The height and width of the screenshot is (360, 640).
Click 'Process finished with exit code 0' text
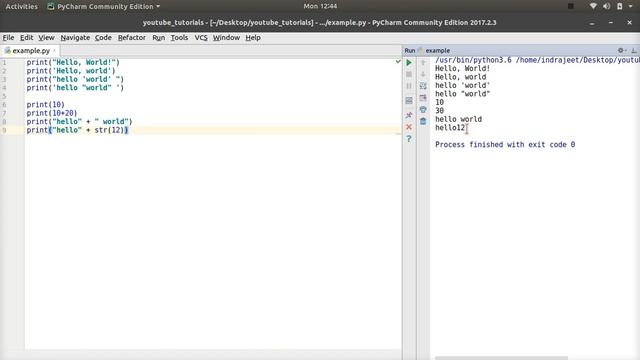click(505, 144)
